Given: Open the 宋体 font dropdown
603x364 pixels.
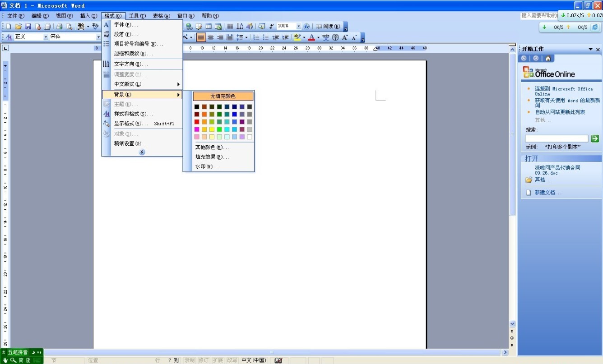Looking at the screenshot, I should [x=98, y=37].
